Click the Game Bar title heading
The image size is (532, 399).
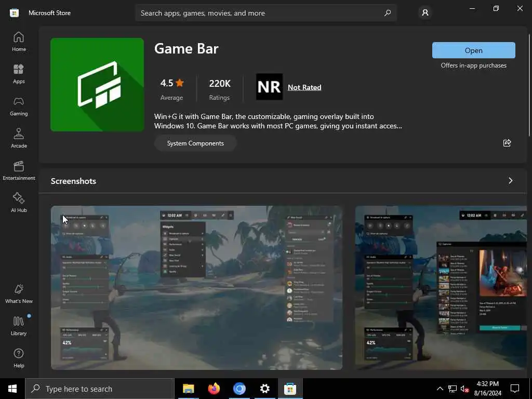point(187,48)
